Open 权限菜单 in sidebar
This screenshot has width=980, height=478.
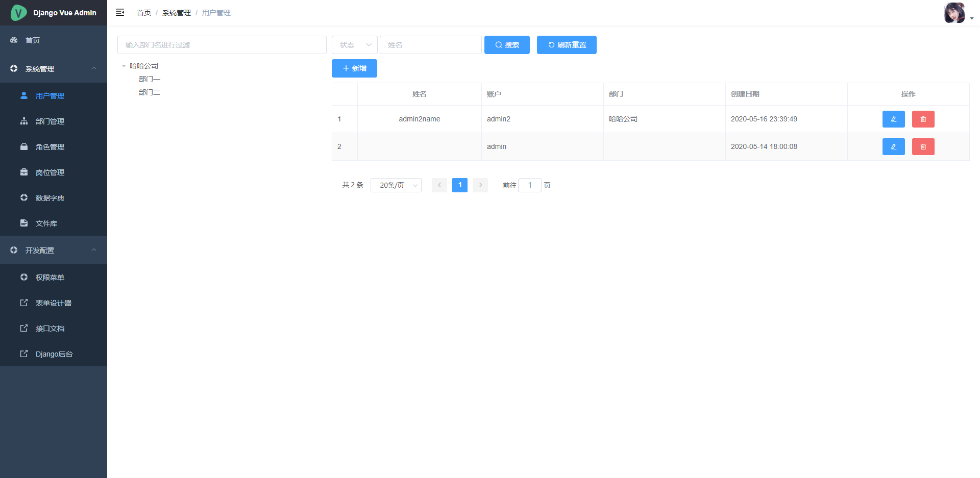tap(50, 278)
